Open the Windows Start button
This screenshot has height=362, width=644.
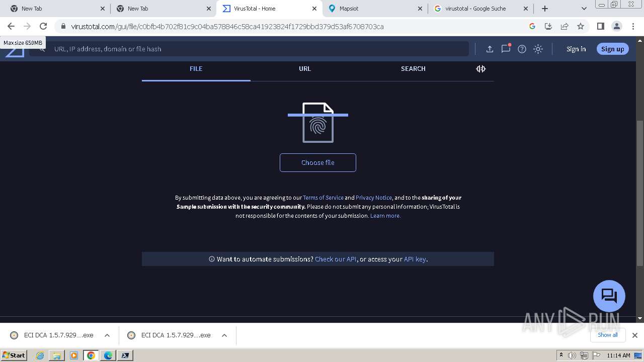[14, 355]
